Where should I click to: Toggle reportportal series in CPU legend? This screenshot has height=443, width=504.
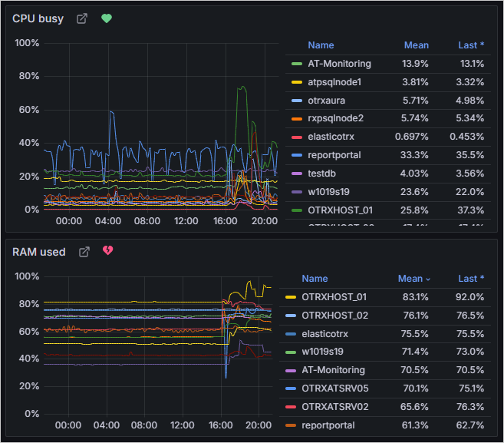pos(334,155)
